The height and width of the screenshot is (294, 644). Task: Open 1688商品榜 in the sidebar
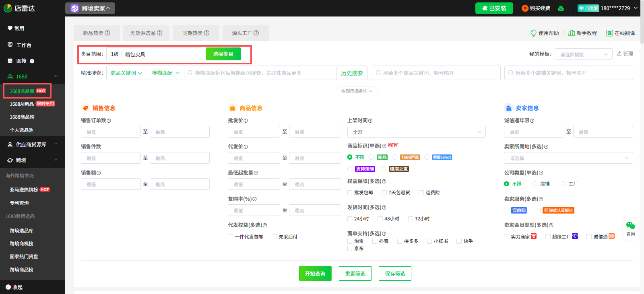point(22,117)
